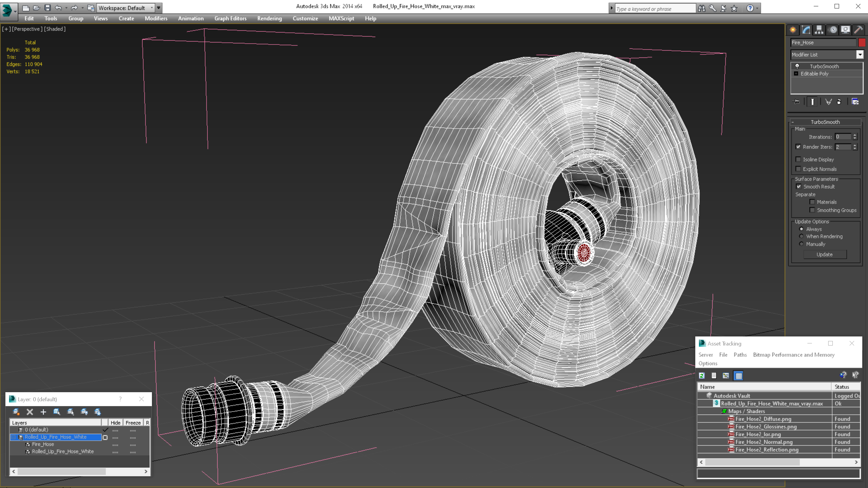Enable Separate by Materials checkbox

pos(812,202)
